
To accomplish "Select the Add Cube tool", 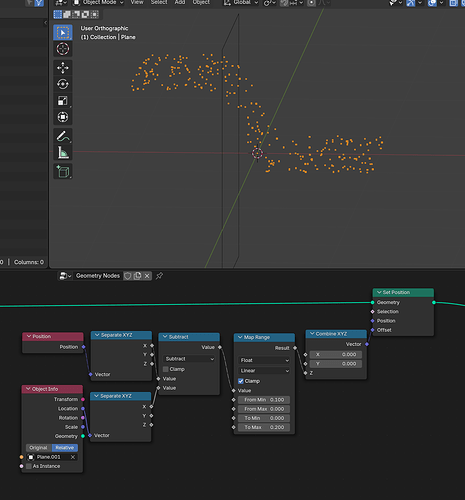I will click(63, 171).
